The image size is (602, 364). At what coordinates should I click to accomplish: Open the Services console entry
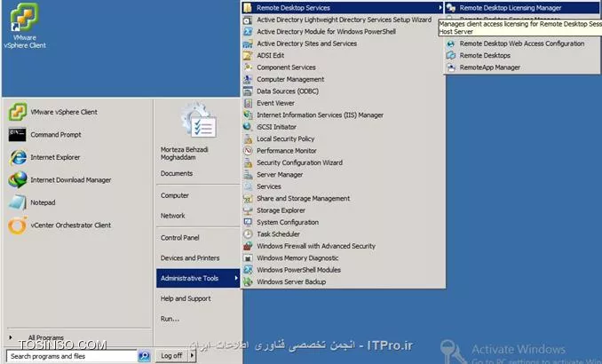[x=269, y=186]
